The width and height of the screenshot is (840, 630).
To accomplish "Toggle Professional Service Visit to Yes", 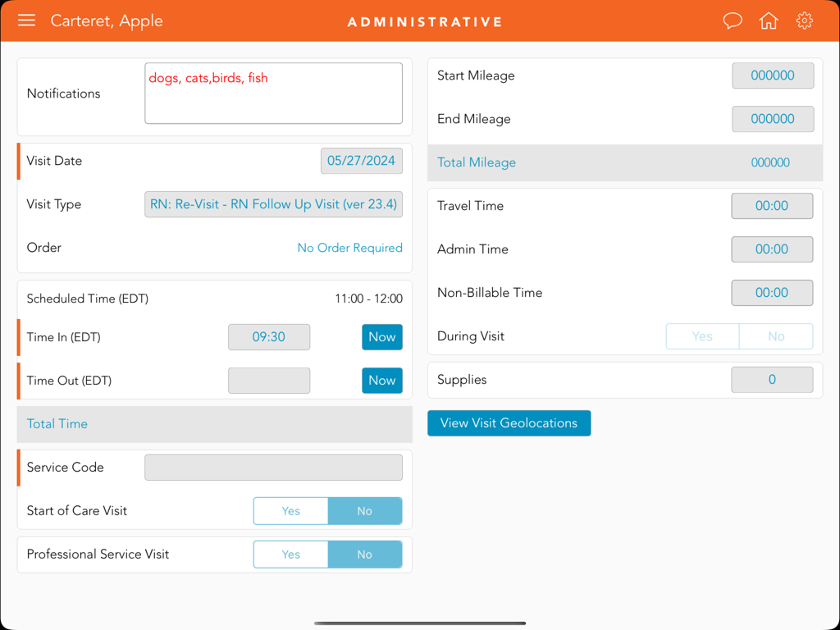I will [290, 554].
